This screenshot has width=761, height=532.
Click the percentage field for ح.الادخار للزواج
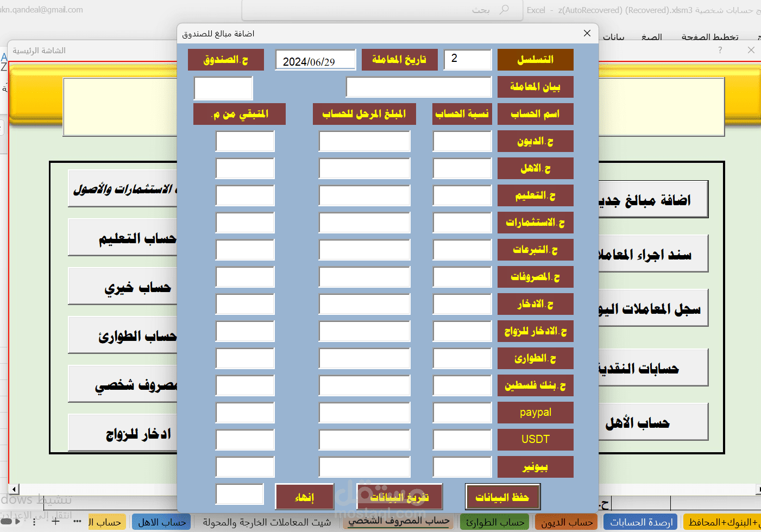(x=462, y=331)
